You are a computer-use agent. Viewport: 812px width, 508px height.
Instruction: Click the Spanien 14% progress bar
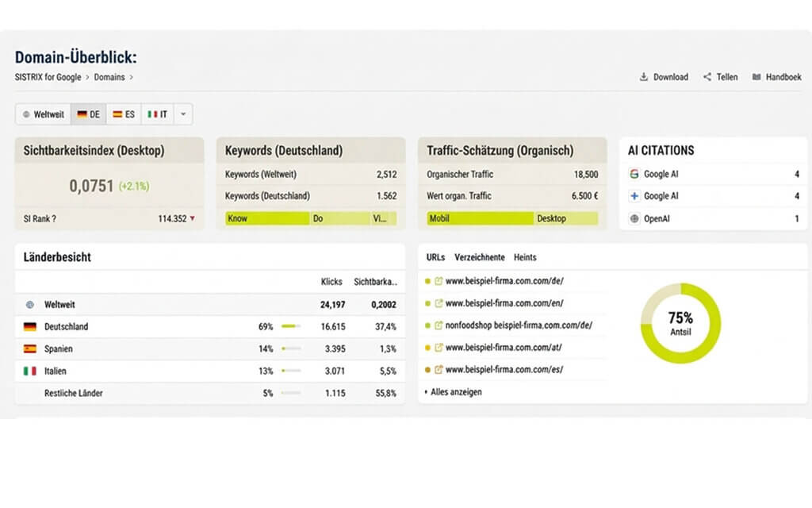[x=291, y=349]
